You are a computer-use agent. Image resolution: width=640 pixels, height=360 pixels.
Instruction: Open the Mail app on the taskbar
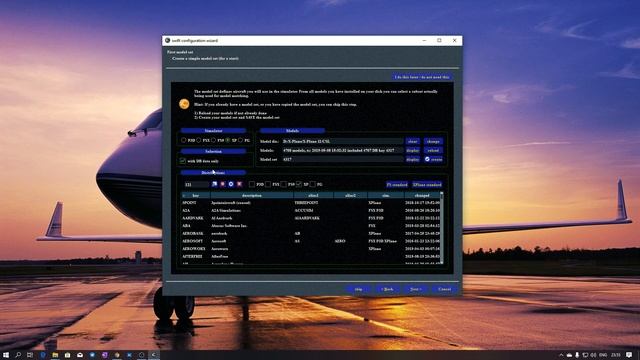tap(80, 355)
